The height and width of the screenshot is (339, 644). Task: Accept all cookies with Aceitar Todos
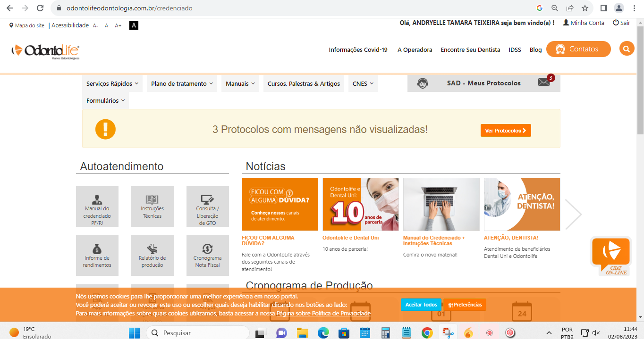(x=421, y=305)
